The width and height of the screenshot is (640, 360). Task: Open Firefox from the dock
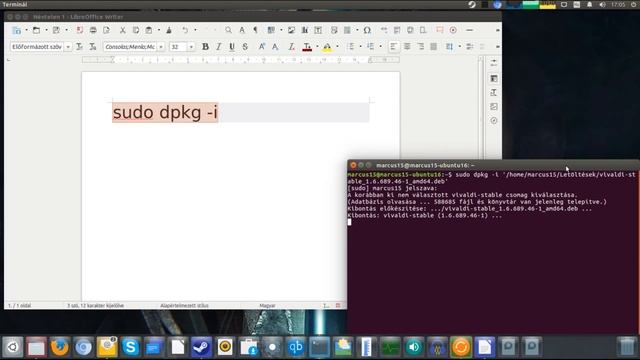[60, 347]
